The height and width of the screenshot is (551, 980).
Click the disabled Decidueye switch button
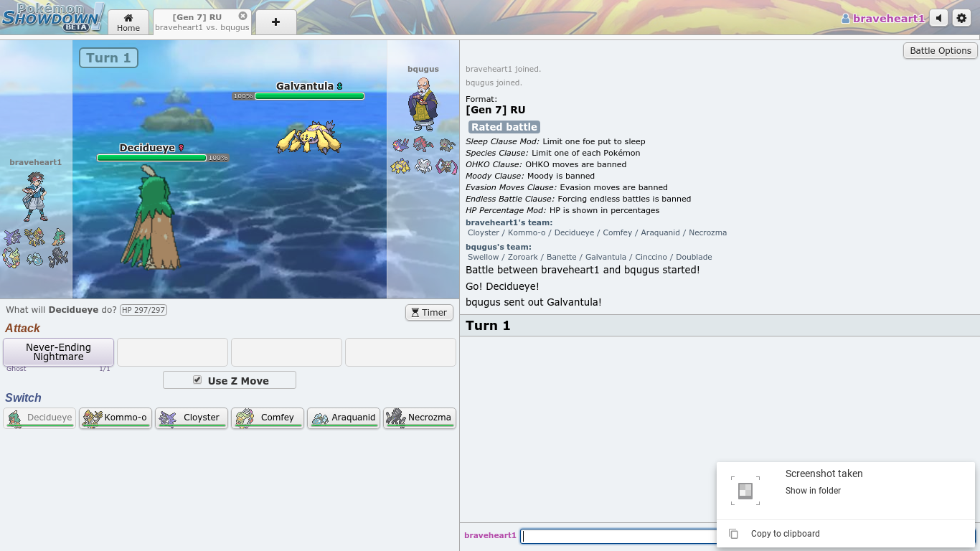(x=39, y=418)
